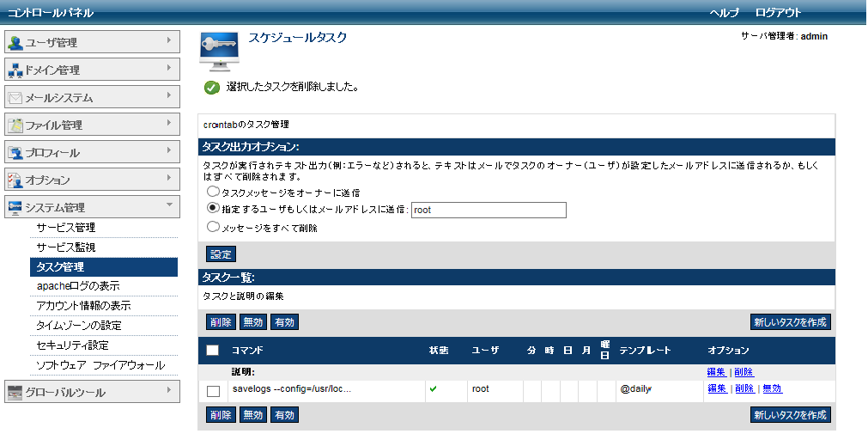Screen dimensions: 868x446
Task: Click the Scheduled Task key-and-monitor icon
Action: 219,52
